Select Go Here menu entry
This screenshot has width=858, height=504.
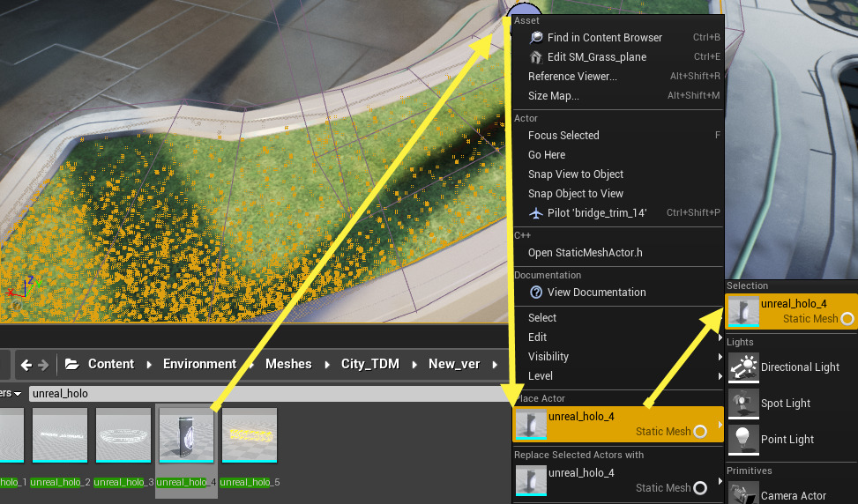[x=618, y=155]
